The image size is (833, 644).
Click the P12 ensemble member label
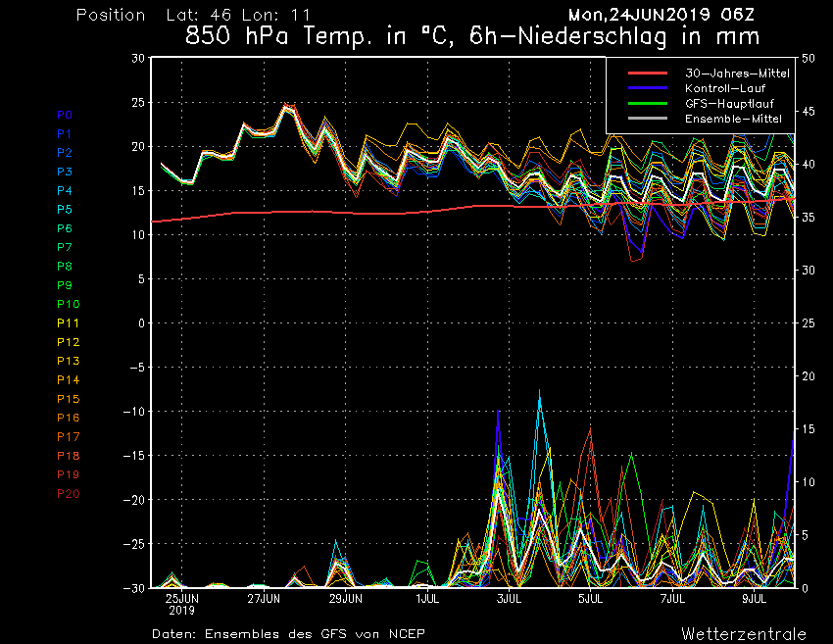pos(69,342)
